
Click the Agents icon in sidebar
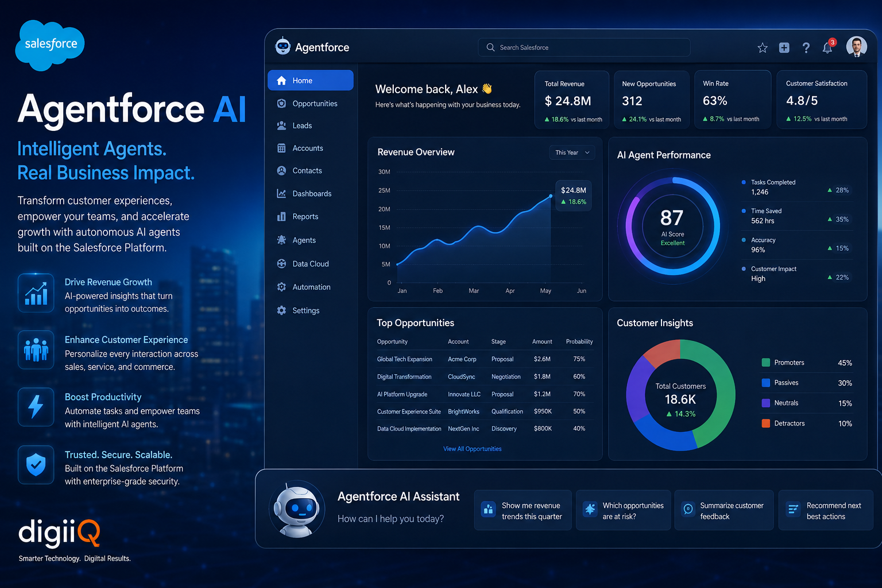coord(281,240)
